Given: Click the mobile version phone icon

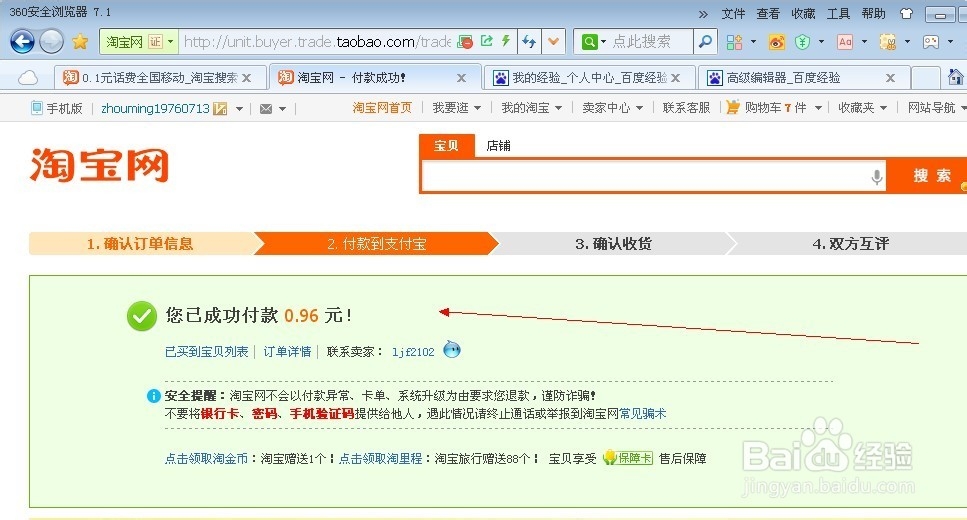Looking at the screenshot, I should pyautogui.click(x=37, y=108).
